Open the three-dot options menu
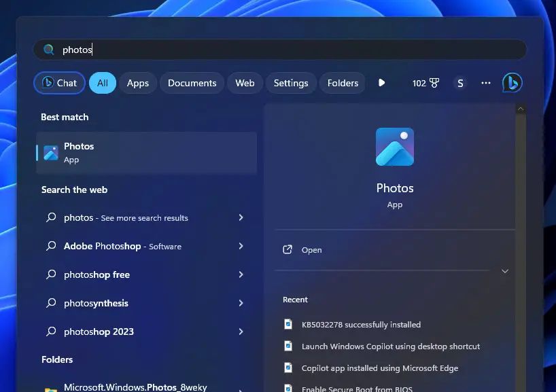 coord(486,83)
